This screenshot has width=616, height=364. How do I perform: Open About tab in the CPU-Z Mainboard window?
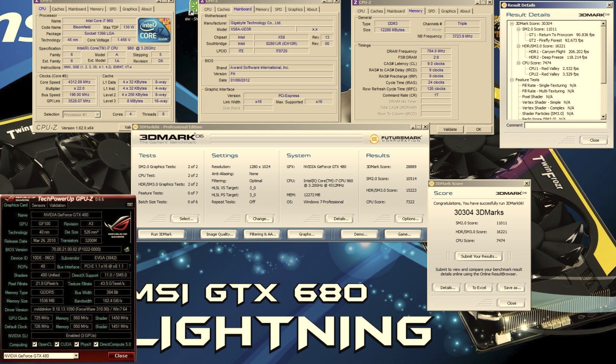click(312, 9)
